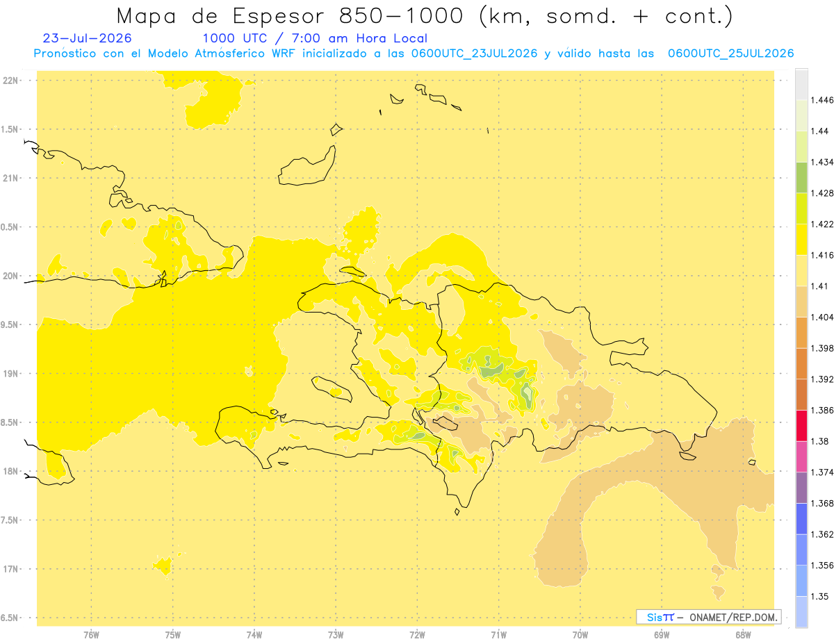This screenshot has height=644, width=834.
Task: Click the '75W' longitude axis label
Action: [x=173, y=634]
